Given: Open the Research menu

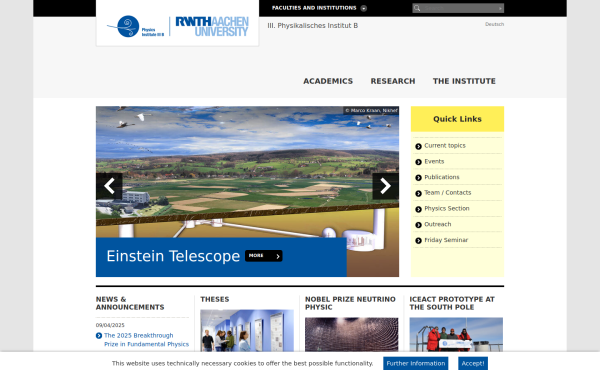Looking at the screenshot, I should click(x=393, y=81).
